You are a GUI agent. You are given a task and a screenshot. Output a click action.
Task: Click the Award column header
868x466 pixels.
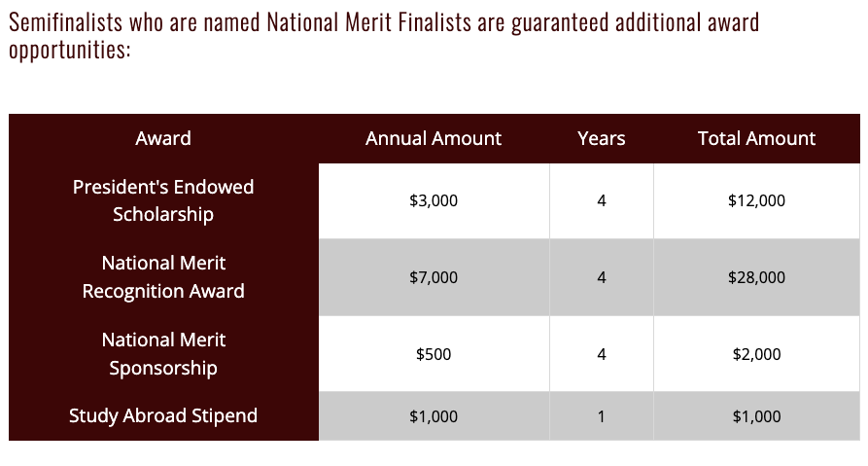click(x=163, y=138)
